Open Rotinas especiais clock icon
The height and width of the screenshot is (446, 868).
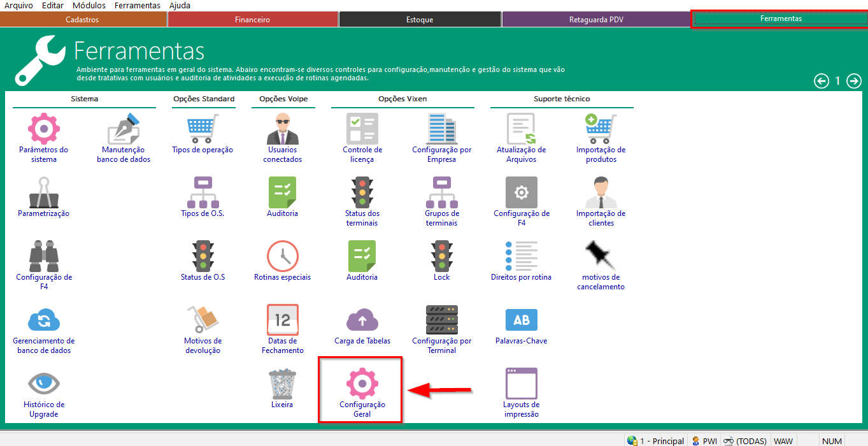pos(282,256)
